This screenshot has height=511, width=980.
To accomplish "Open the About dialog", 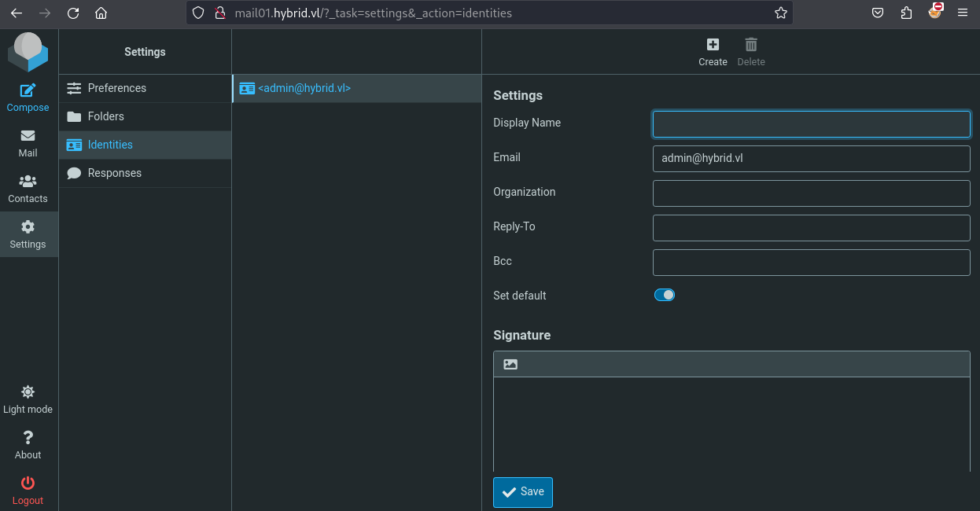I will click(x=28, y=445).
